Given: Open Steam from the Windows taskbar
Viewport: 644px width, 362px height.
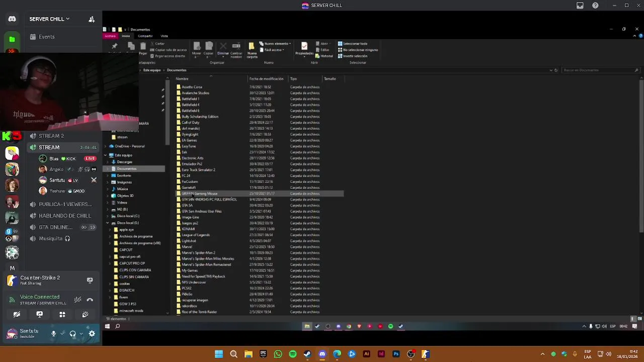Looking at the screenshot, I should [307, 354].
